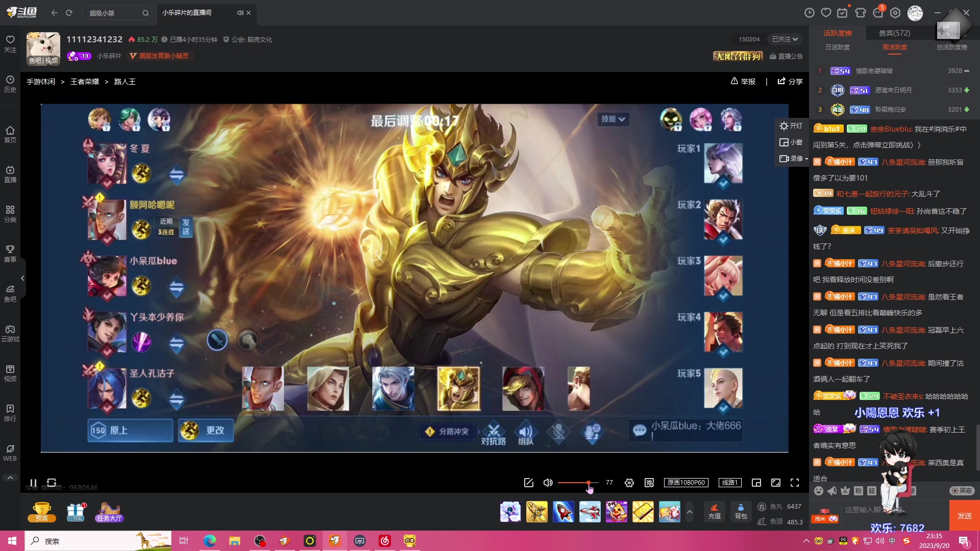
Task: Mute the tab audio speaker icon
Action: click(240, 13)
